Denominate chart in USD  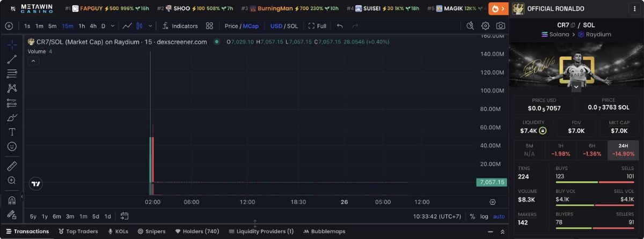point(276,26)
